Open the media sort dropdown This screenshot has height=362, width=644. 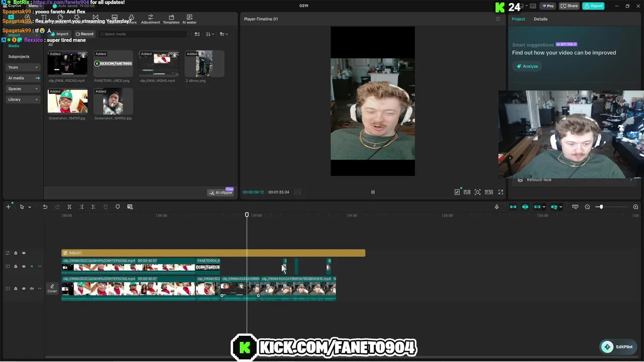tap(210, 34)
